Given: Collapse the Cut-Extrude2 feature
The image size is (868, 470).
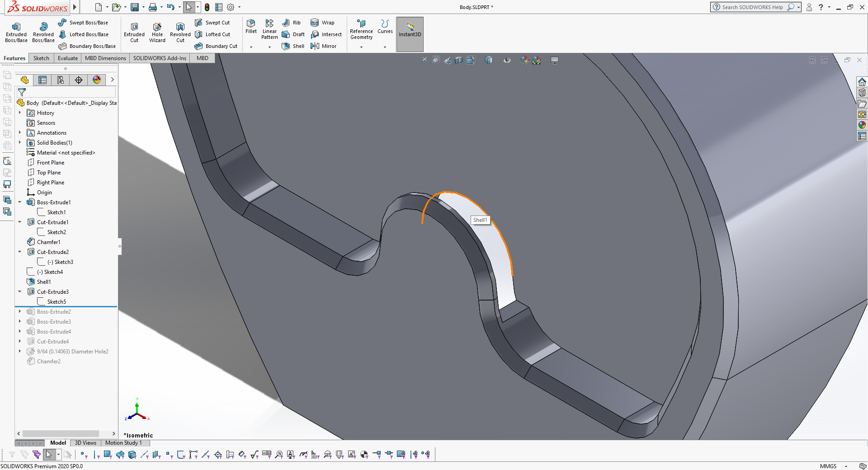Looking at the screenshot, I should click(x=20, y=252).
